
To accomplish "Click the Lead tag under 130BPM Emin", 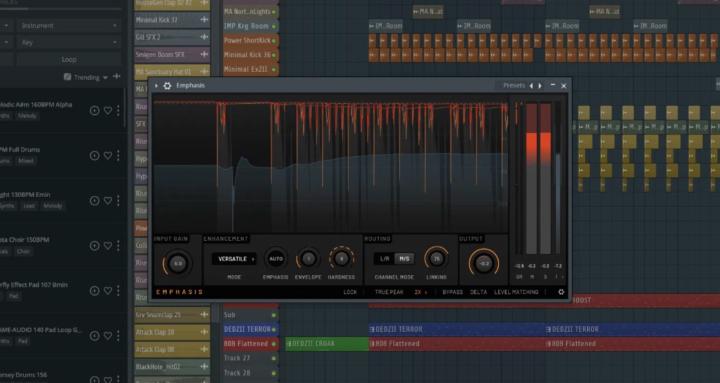I will [x=29, y=206].
